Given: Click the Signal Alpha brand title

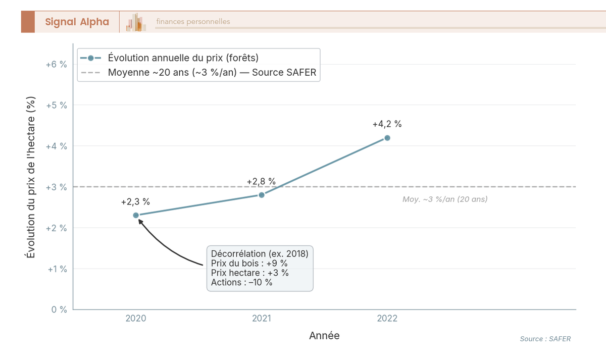Looking at the screenshot, I should [x=77, y=22].
